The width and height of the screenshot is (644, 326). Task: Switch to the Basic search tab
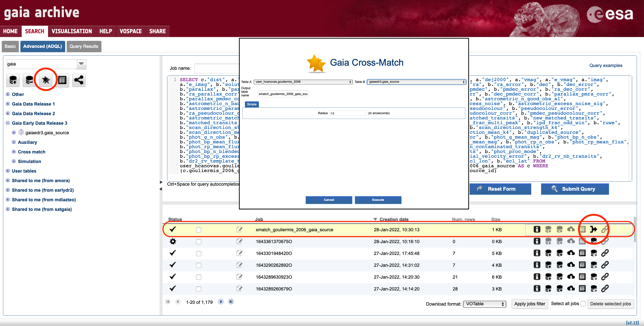click(x=10, y=46)
